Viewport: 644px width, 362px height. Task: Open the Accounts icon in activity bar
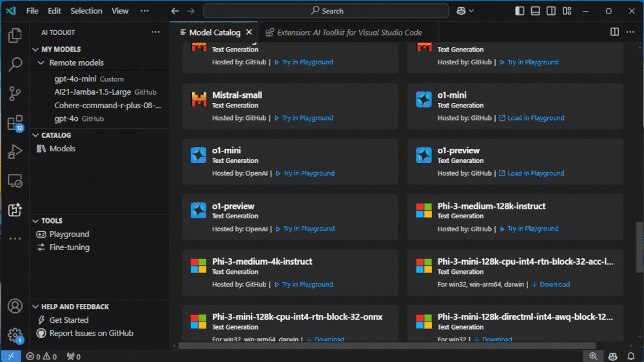click(14, 306)
